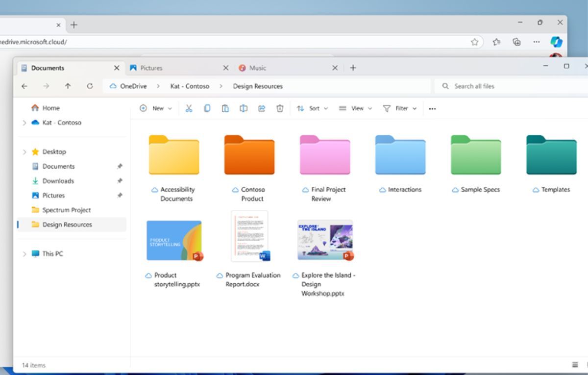Open the Copilot icon in Edge toolbar
Screen dimensions: 588x375
[556, 42]
